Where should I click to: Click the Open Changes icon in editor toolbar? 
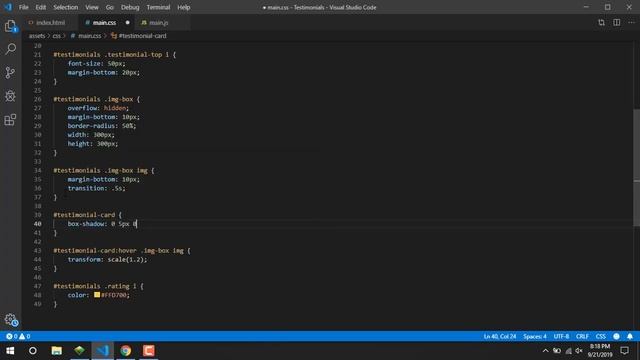point(601,22)
